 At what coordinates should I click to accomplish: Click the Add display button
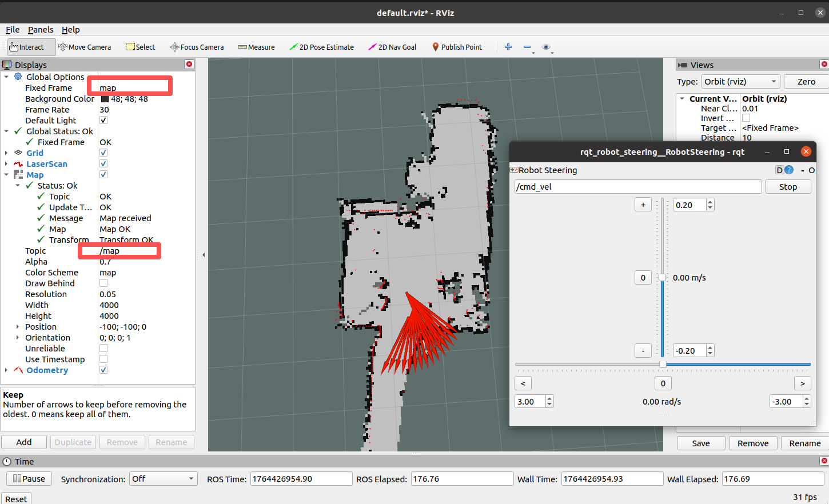coord(24,442)
